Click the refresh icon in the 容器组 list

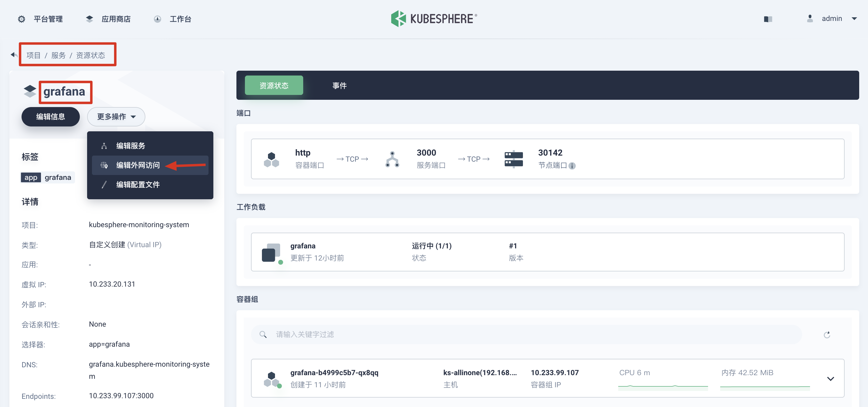tap(828, 335)
